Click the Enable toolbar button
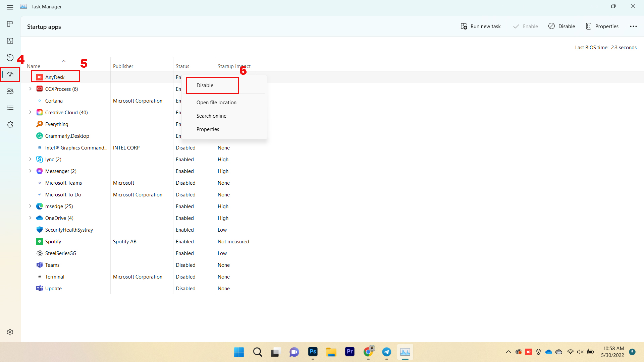Screen dimensions: 644x362 526,26
